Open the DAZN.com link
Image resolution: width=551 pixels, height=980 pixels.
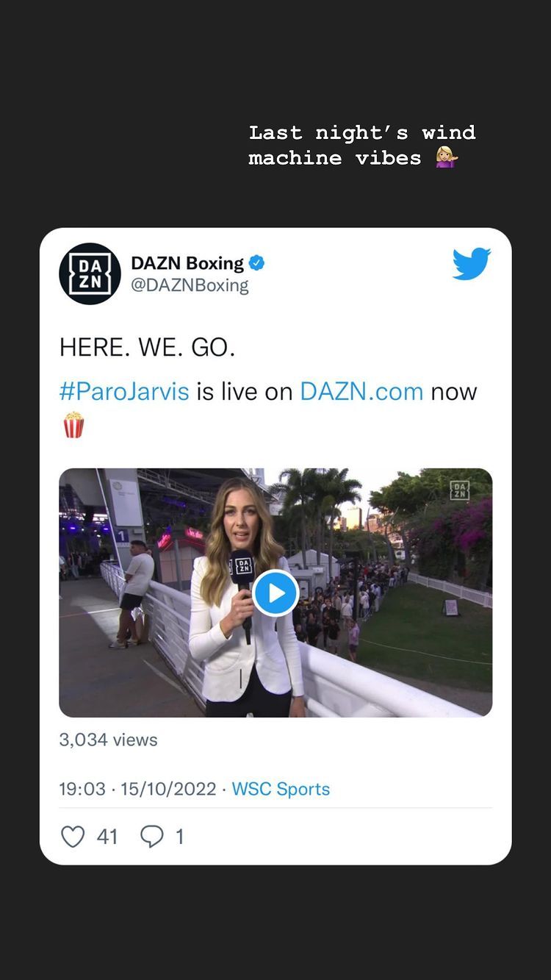coord(361,391)
